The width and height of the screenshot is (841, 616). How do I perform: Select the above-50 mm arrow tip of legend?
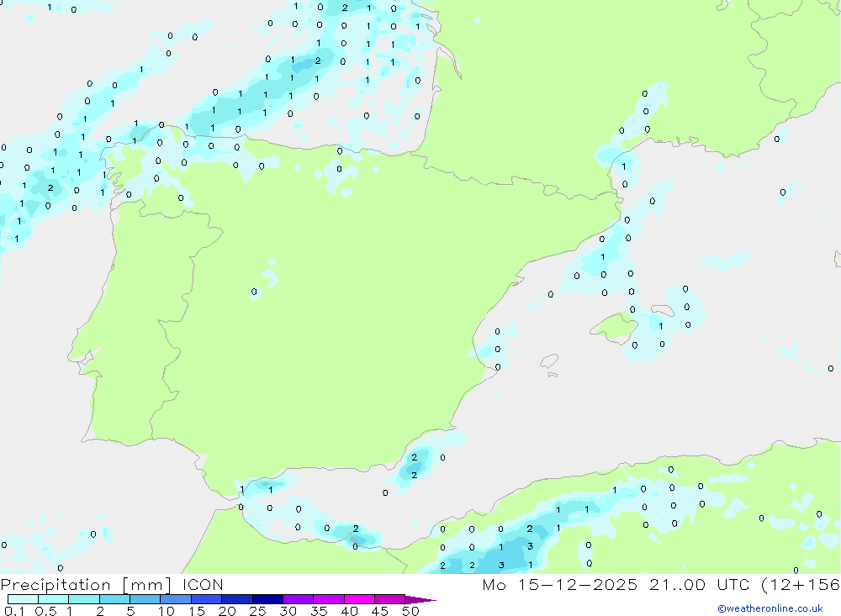tap(420, 599)
